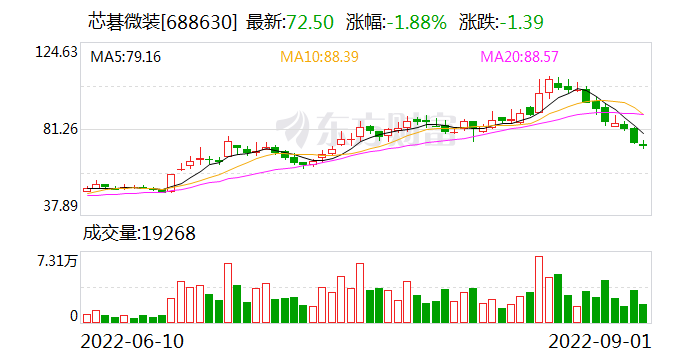The width and height of the screenshot is (688, 360).
Task: Click the last green volume bar
Action: click(x=643, y=313)
